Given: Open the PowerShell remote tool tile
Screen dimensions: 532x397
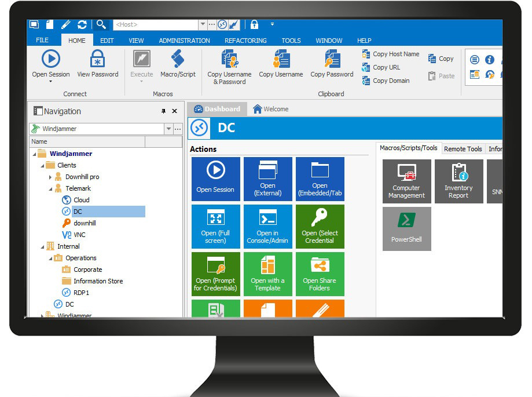Looking at the screenshot, I should click(x=406, y=229).
